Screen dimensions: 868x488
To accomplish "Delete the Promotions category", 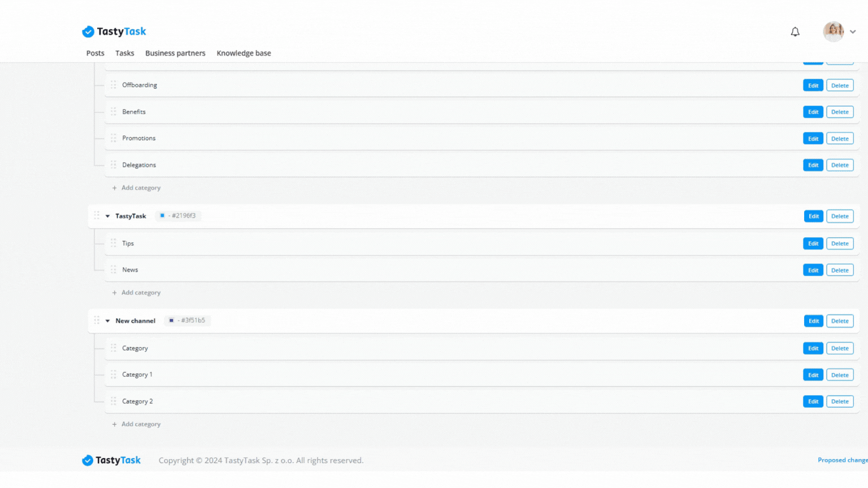I will 840,138.
